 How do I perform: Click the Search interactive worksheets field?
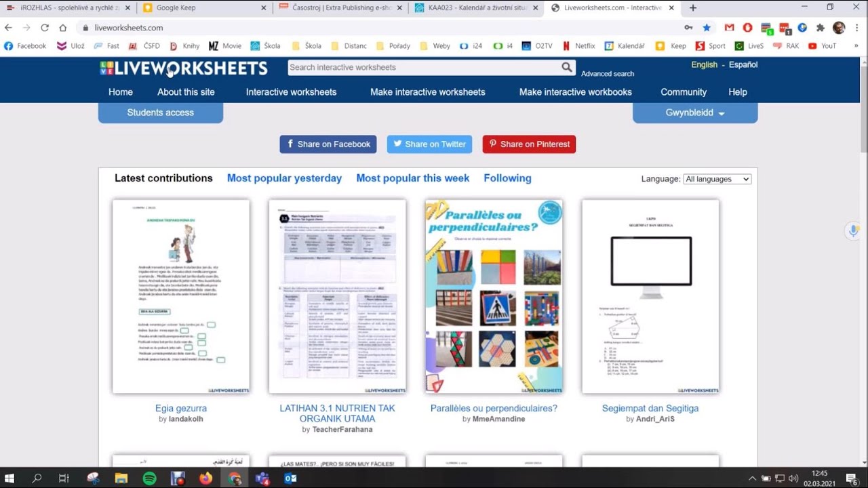tap(425, 67)
